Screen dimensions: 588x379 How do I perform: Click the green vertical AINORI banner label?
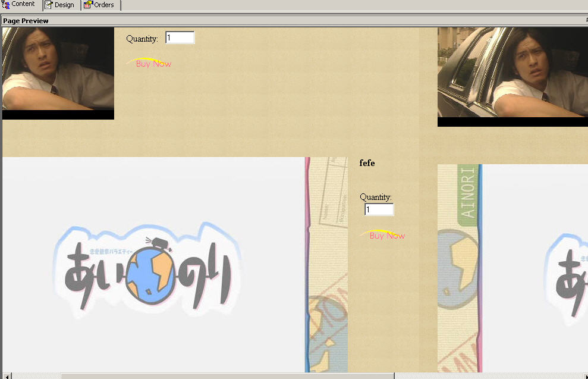[x=468, y=193]
